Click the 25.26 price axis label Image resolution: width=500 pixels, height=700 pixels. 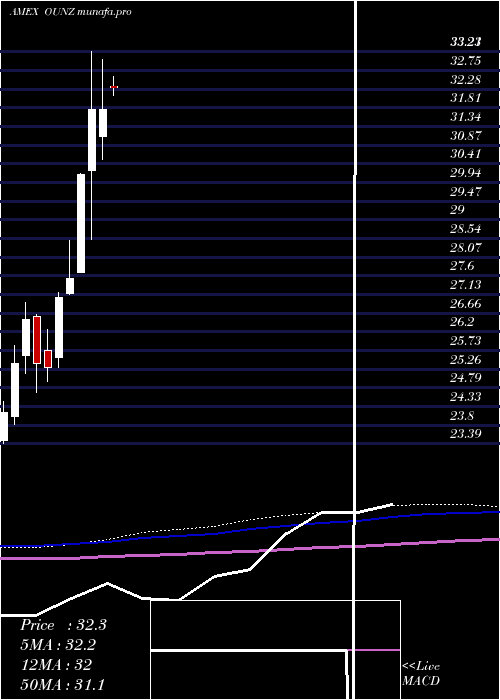coord(466,359)
